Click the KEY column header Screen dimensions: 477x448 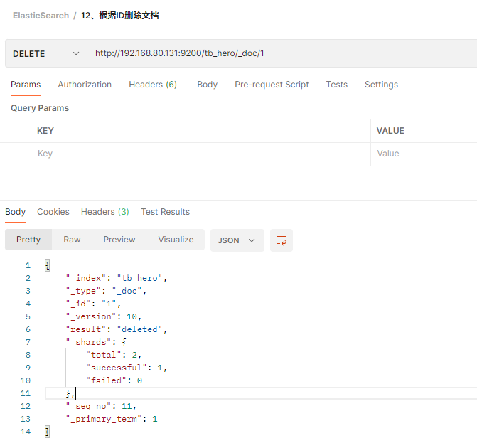point(45,131)
